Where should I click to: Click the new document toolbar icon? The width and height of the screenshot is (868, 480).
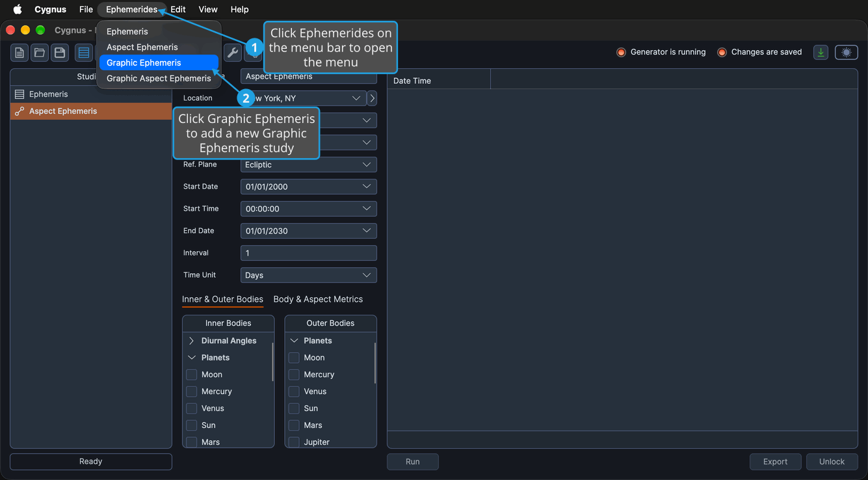(20, 53)
